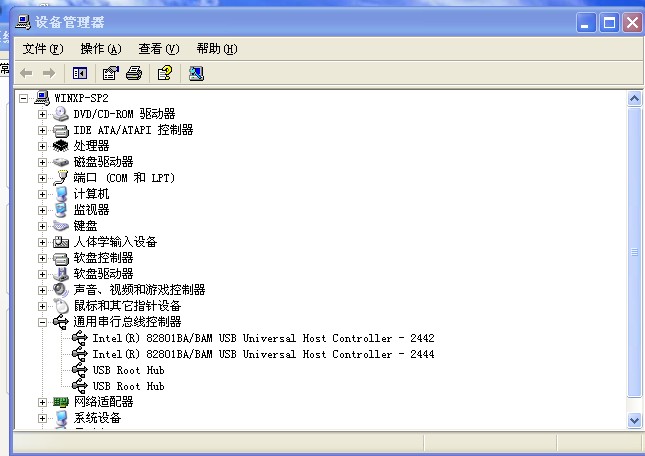Open the 文件(F) menu
Screen dimensions: 645x456
pyautogui.click(x=43, y=49)
